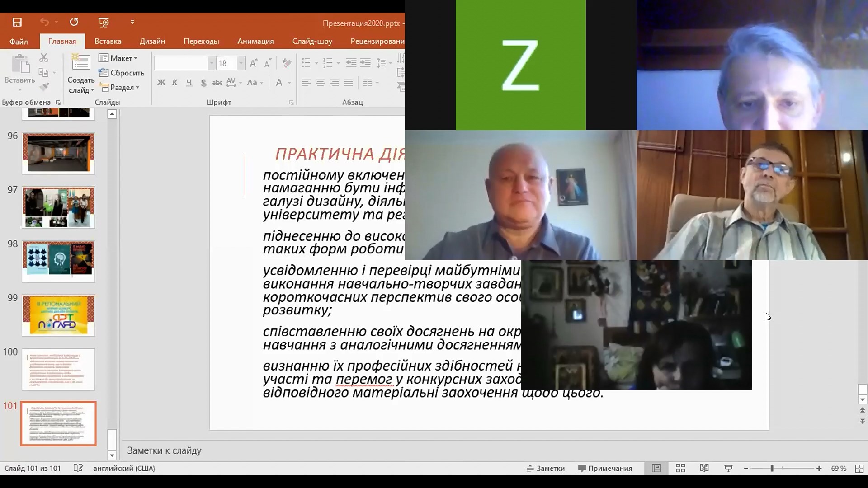Switch to Normal view icon
This screenshot has height=488, width=868.
point(656,469)
